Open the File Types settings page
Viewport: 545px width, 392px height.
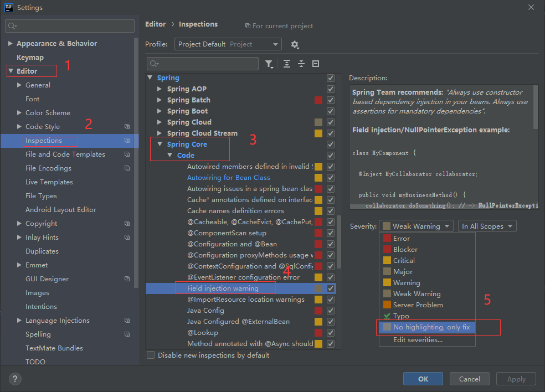click(41, 196)
